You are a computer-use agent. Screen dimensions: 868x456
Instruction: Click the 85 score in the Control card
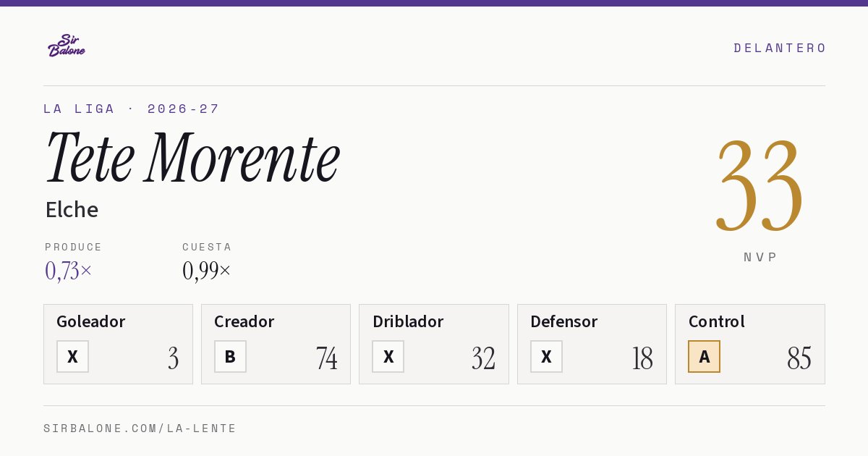799,358
